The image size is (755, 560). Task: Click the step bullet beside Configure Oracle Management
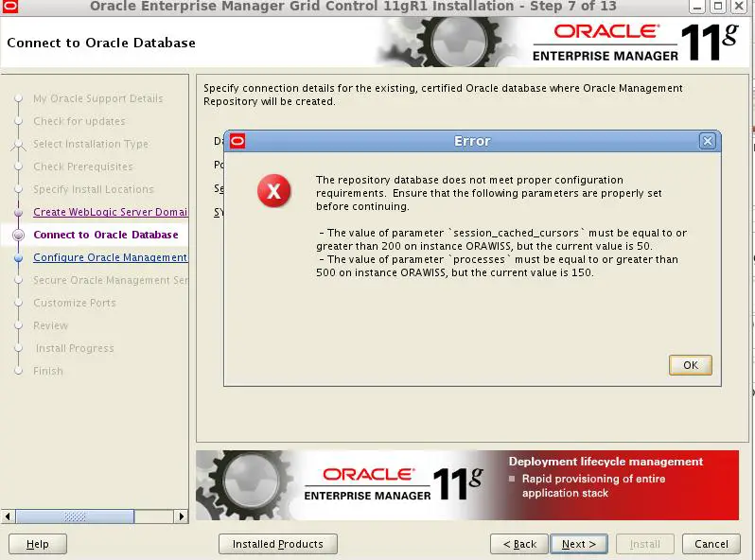(18, 257)
